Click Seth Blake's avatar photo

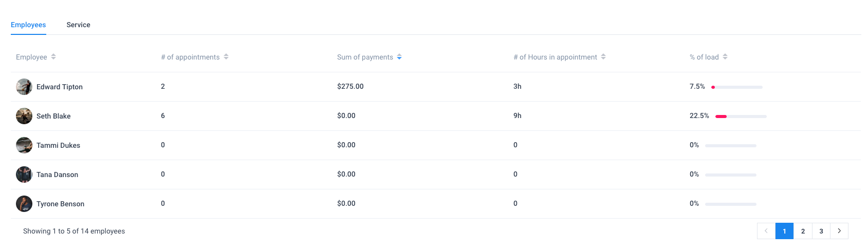point(24,116)
